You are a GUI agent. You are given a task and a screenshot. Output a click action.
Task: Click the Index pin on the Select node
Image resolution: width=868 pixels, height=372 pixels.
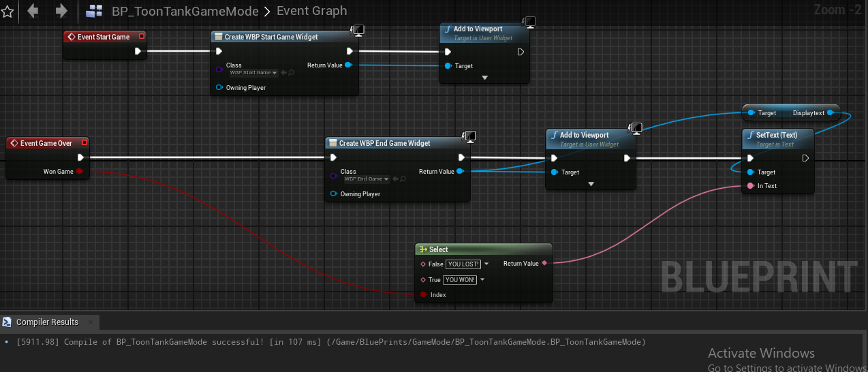tap(424, 294)
